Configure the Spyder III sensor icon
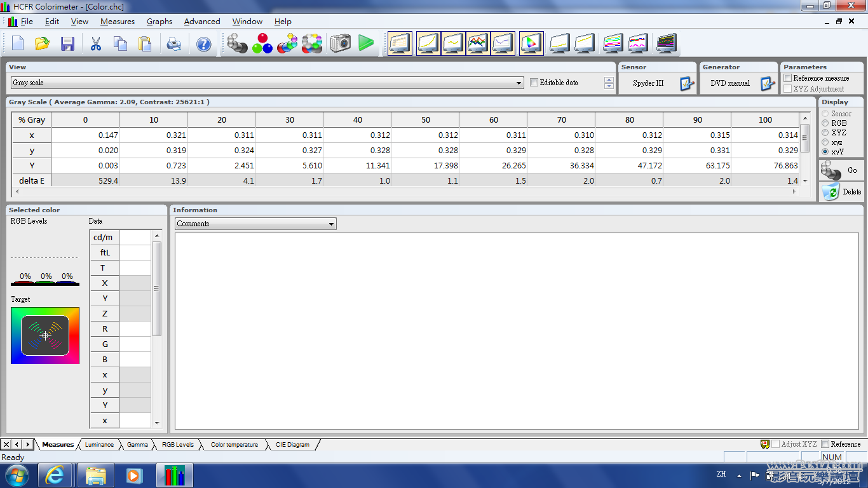Screen dimensions: 868x488 (x=686, y=83)
